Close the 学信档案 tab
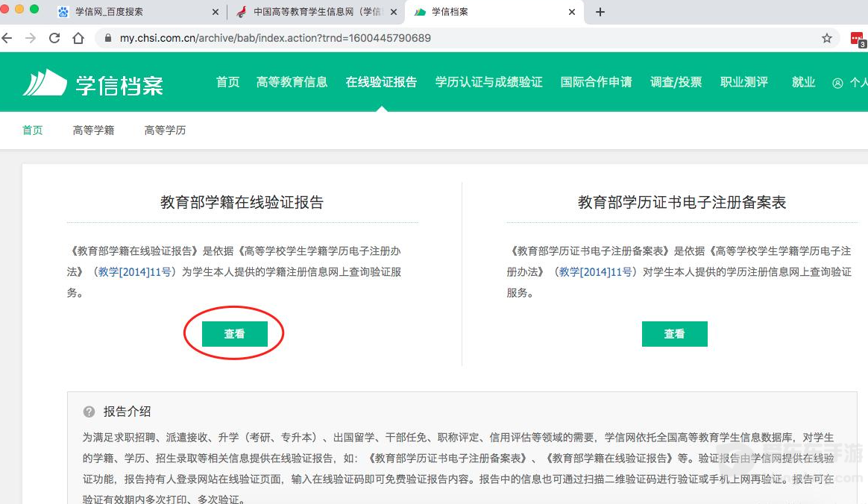 [x=572, y=12]
